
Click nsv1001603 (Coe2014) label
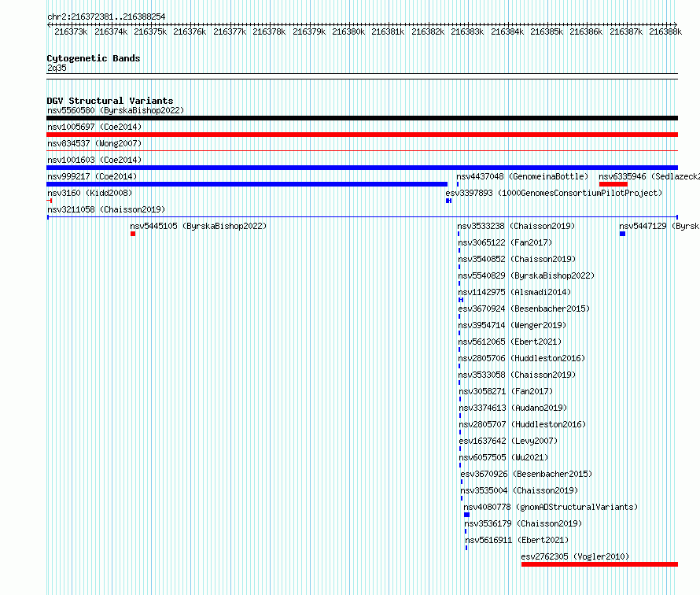click(94, 160)
